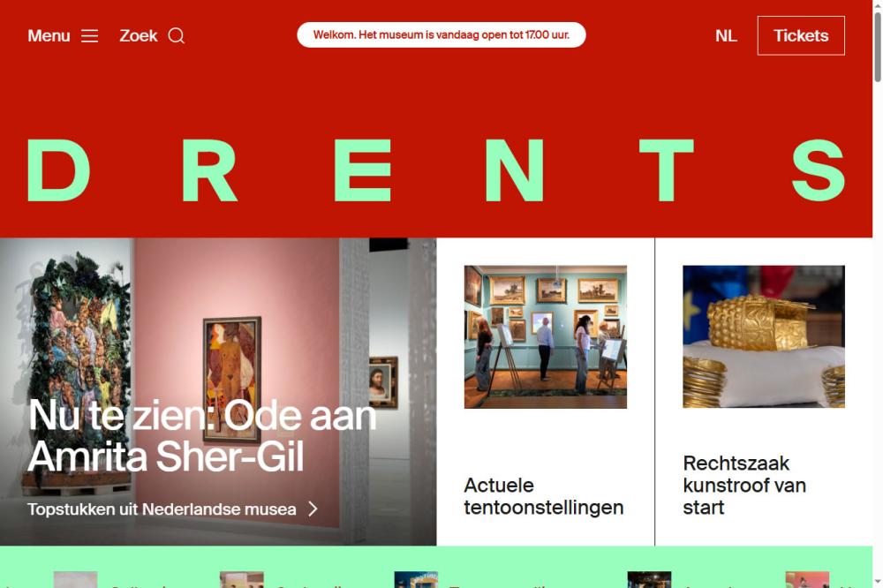Screen dimensions: 883x588
Task: Open Topstukken uit Nederlandse musea link
Action: coord(162,509)
